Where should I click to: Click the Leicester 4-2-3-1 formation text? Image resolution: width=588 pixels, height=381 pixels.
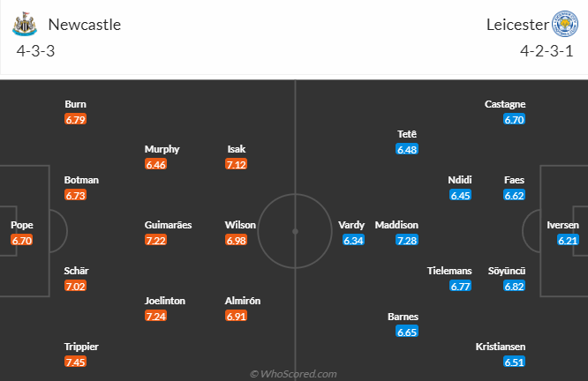(x=547, y=51)
